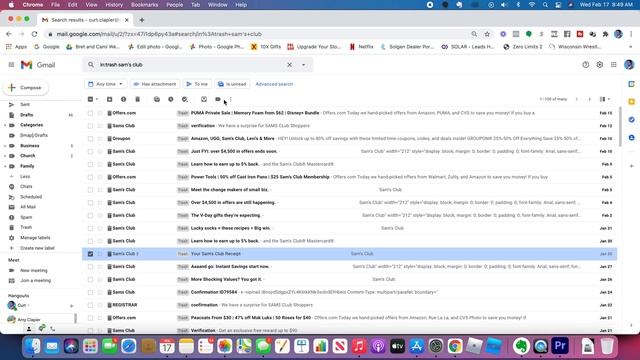Open the History menu

coord(114,5)
